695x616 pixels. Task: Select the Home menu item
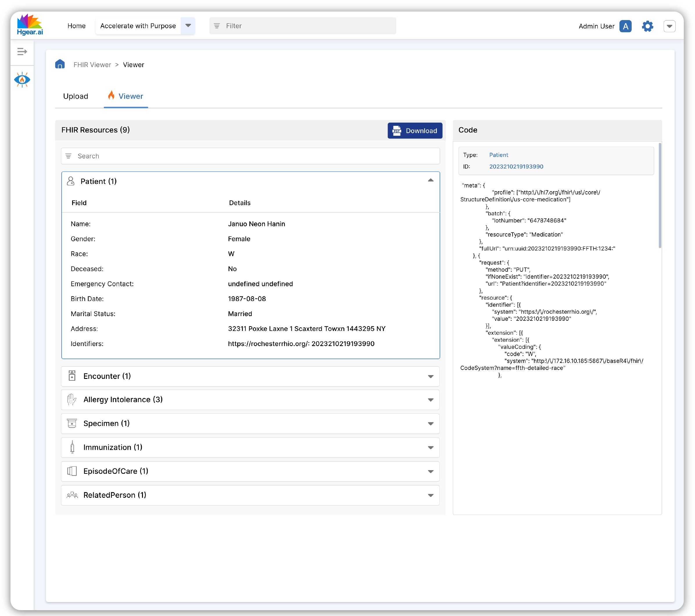point(76,26)
